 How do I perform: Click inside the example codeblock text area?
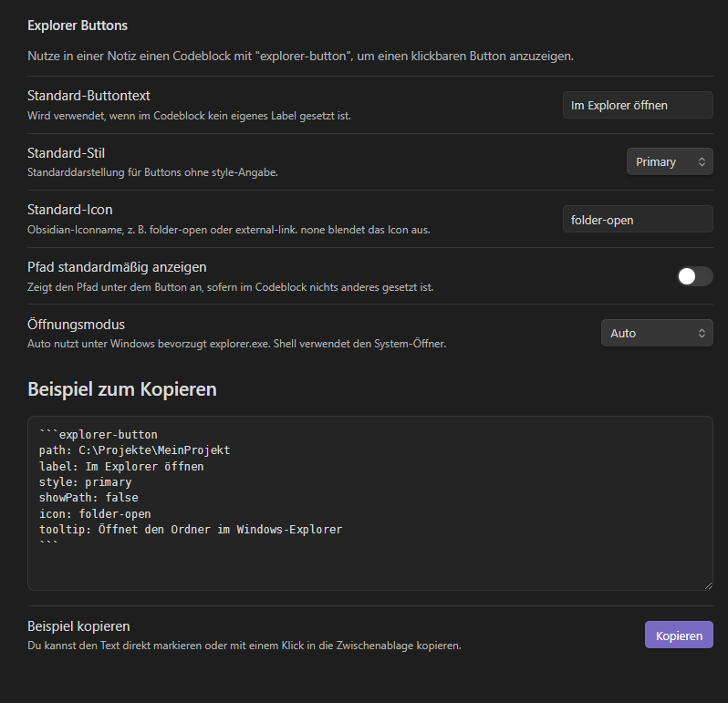(x=370, y=503)
